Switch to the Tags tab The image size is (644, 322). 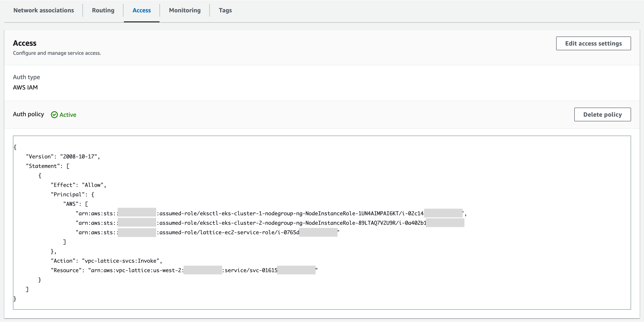(x=225, y=10)
